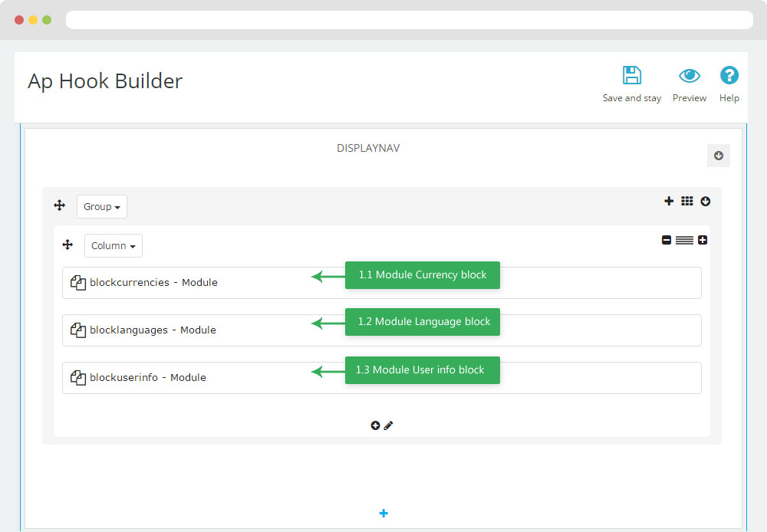Open the Group dropdown
The width and height of the screenshot is (767, 532).
coord(102,206)
